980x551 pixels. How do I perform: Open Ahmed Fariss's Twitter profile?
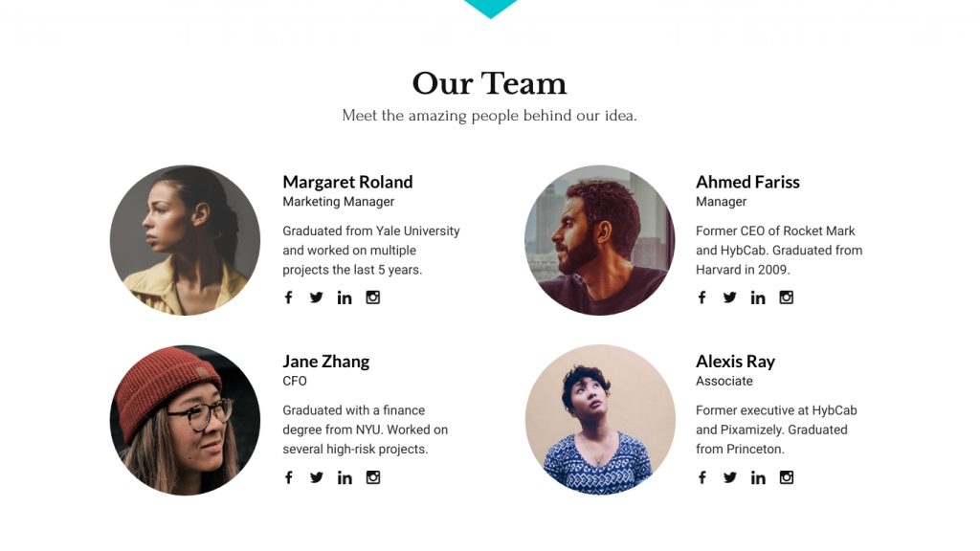click(729, 298)
